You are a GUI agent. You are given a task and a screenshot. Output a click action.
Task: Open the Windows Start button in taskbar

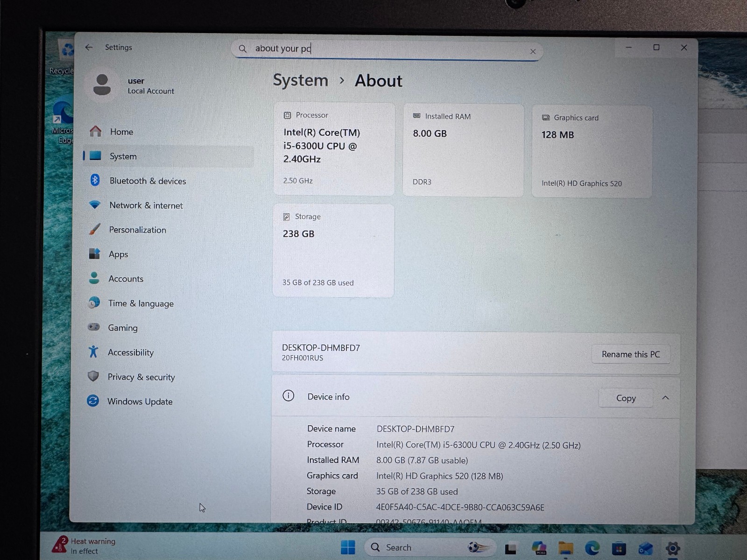click(x=348, y=547)
